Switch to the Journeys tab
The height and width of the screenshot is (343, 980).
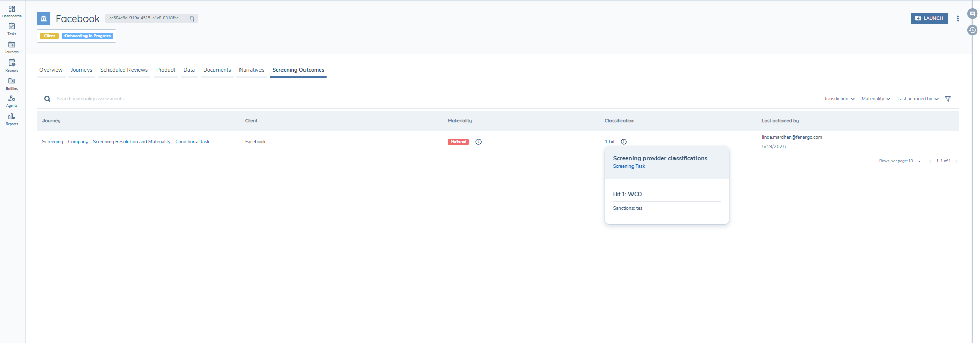coord(81,70)
